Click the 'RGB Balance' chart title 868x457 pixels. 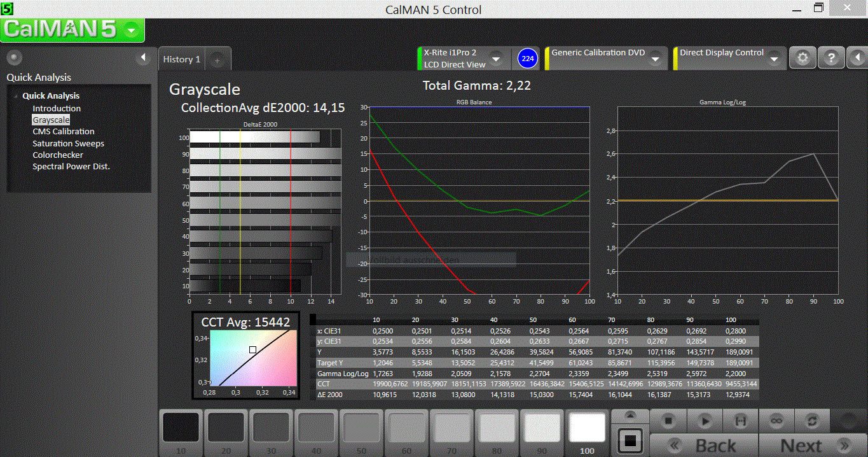pyautogui.click(x=474, y=102)
